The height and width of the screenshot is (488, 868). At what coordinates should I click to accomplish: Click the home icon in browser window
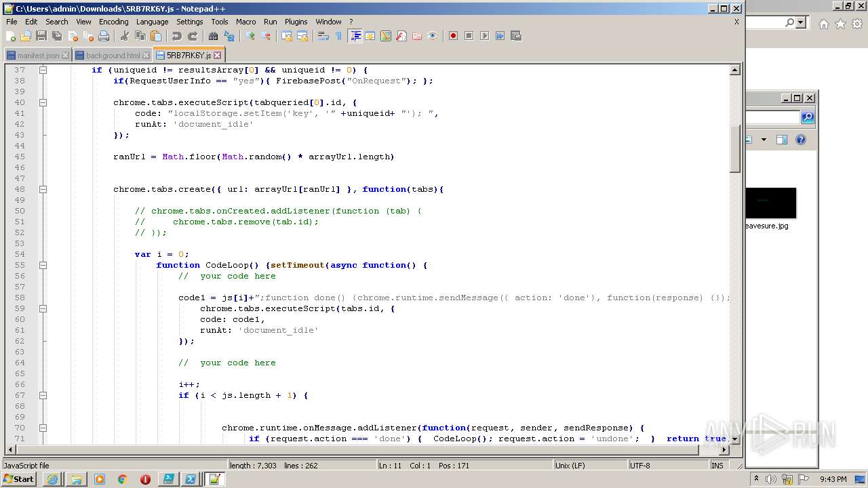pos(823,24)
